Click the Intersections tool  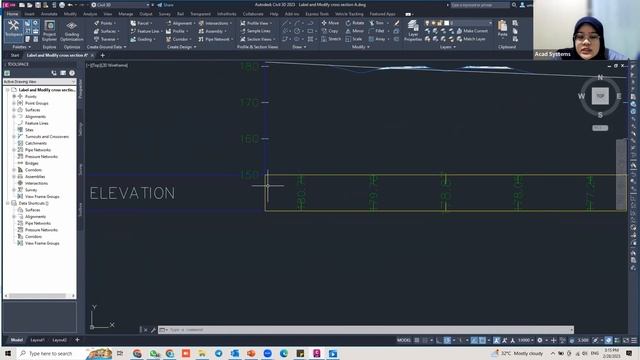click(x=215, y=23)
